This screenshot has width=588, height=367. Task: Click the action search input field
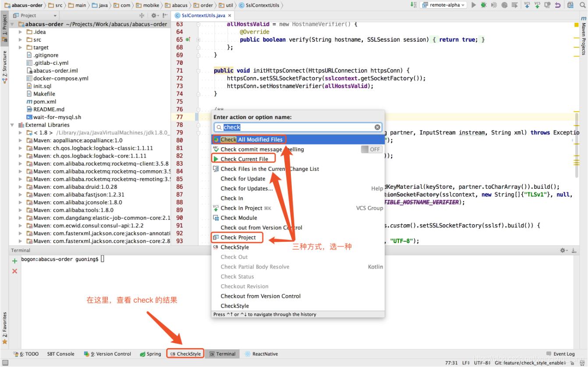pyautogui.click(x=298, y=127)
